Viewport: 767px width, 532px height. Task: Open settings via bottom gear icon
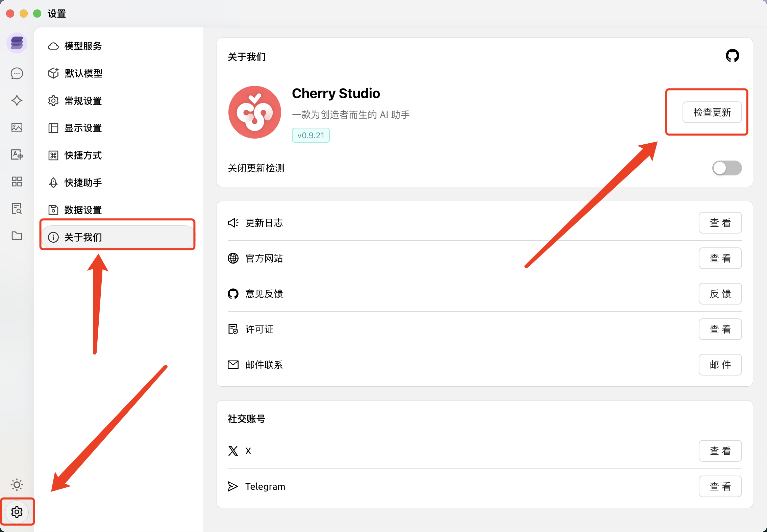coord(17,512)
